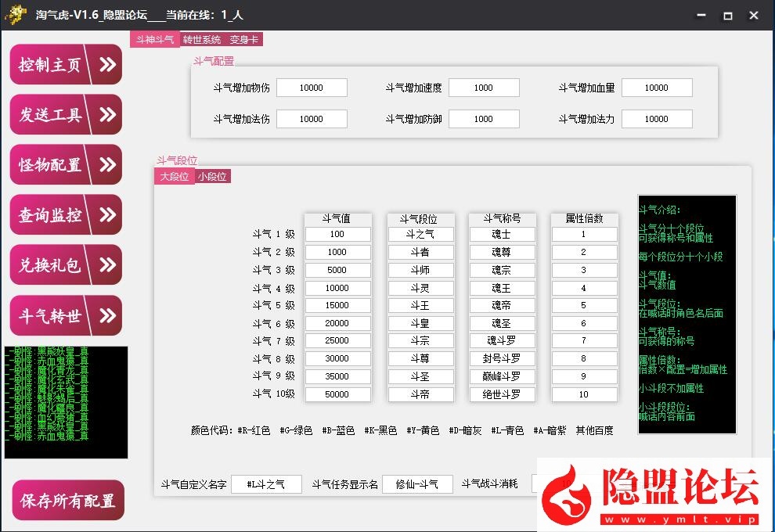Select the 小段位 sub-tab
The height and width of the screenshot is (532, 775).
[x=212, y=177]
